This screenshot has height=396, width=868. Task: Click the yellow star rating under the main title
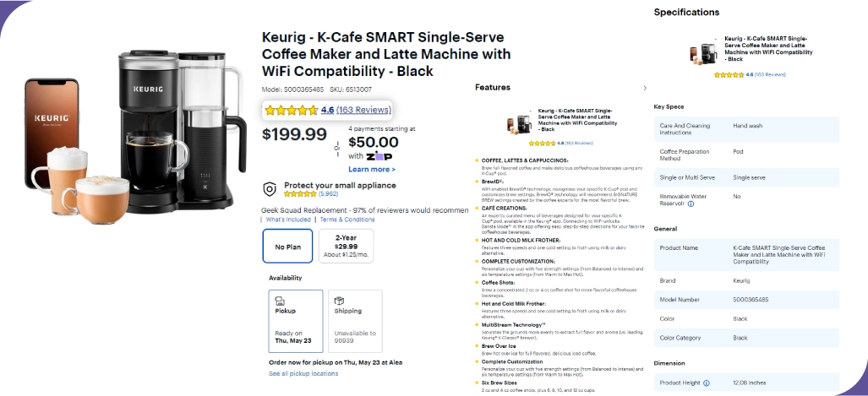pyautogui.click(x=292, y=110)
